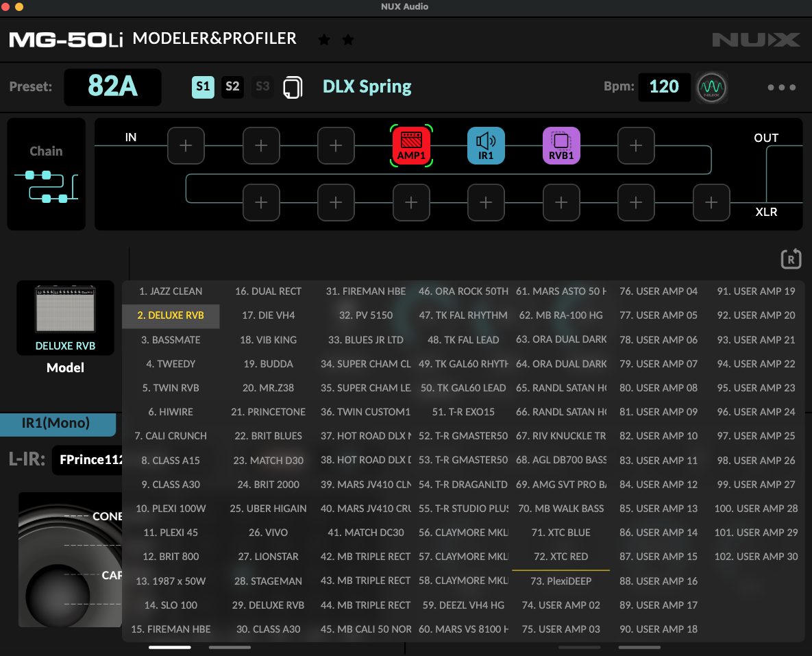Image resolution: width=812 pixels, height=656 pixels.
Task: Select the AMP1 block in the chain
Action: 411,145
